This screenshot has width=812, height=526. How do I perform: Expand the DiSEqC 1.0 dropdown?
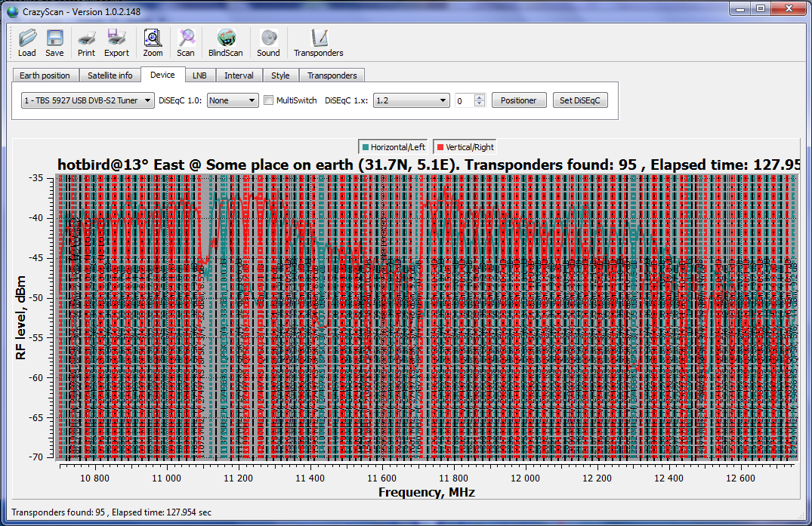(233, 100)
